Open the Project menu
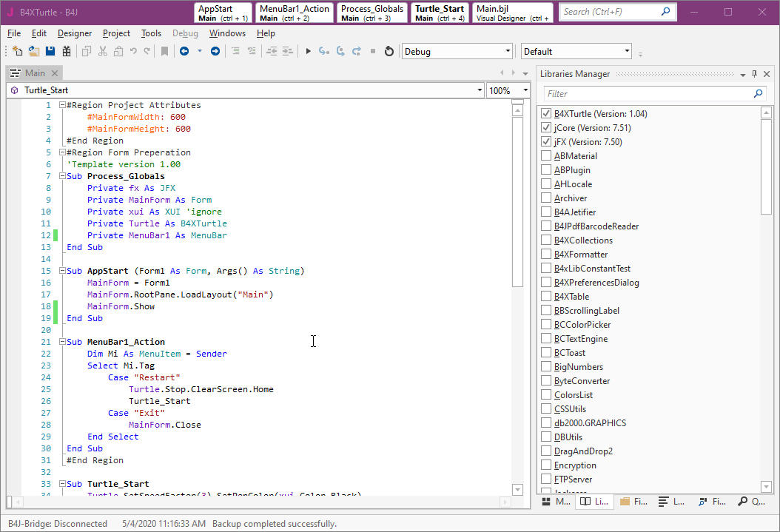Screen dimensions: 780x532 pyautogui.click(x=116, y=33)
